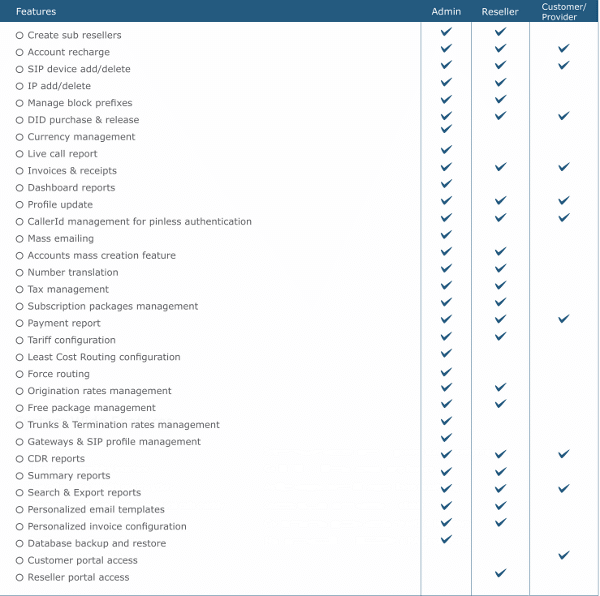Viewport: 600px width, 596px height.
Task: Select the circle bullet beside Currency management
Action: point(19,137)
